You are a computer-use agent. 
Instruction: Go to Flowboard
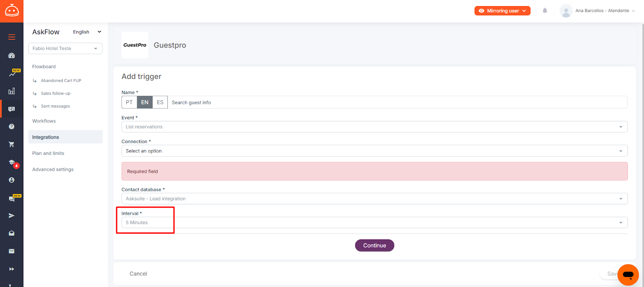click(44, 67)
